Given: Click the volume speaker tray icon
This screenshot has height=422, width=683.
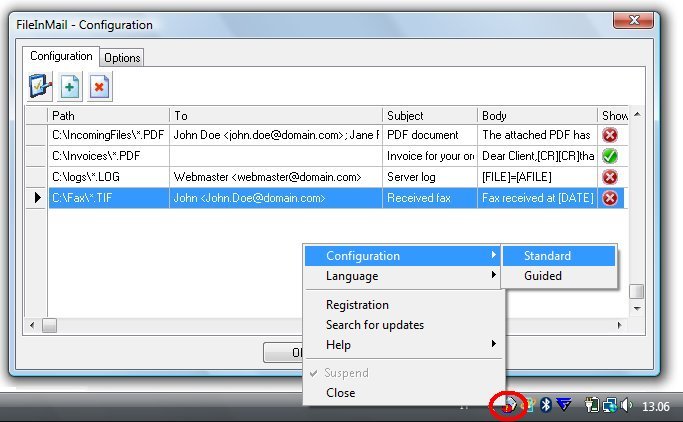Looking at the screenshot, I should coord(626,405).
